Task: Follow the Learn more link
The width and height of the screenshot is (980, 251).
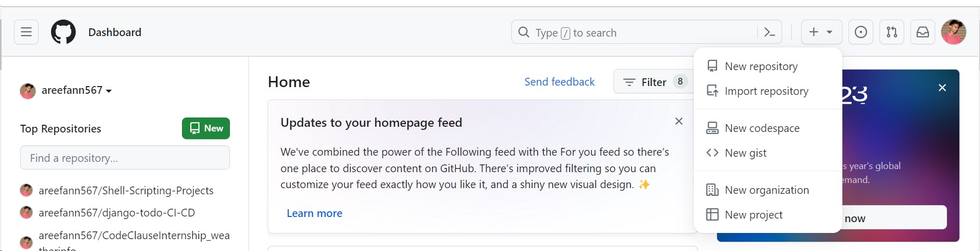Action: 314,213
